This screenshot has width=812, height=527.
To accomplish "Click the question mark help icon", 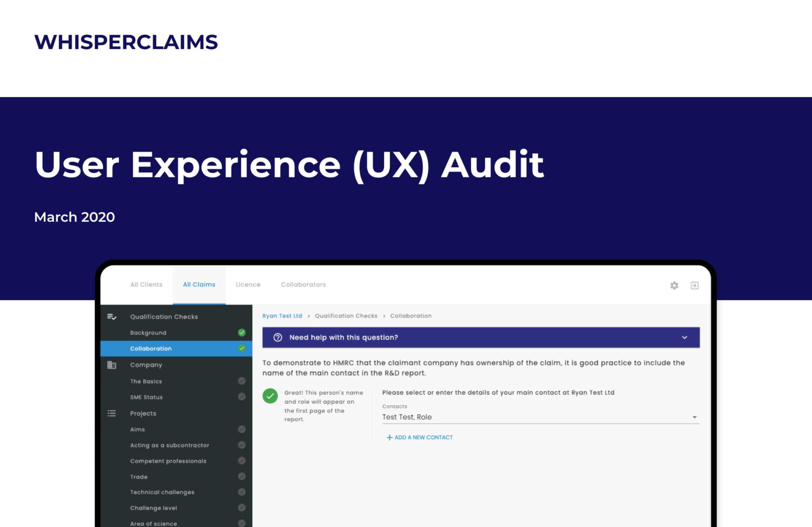I will [278, 337].
